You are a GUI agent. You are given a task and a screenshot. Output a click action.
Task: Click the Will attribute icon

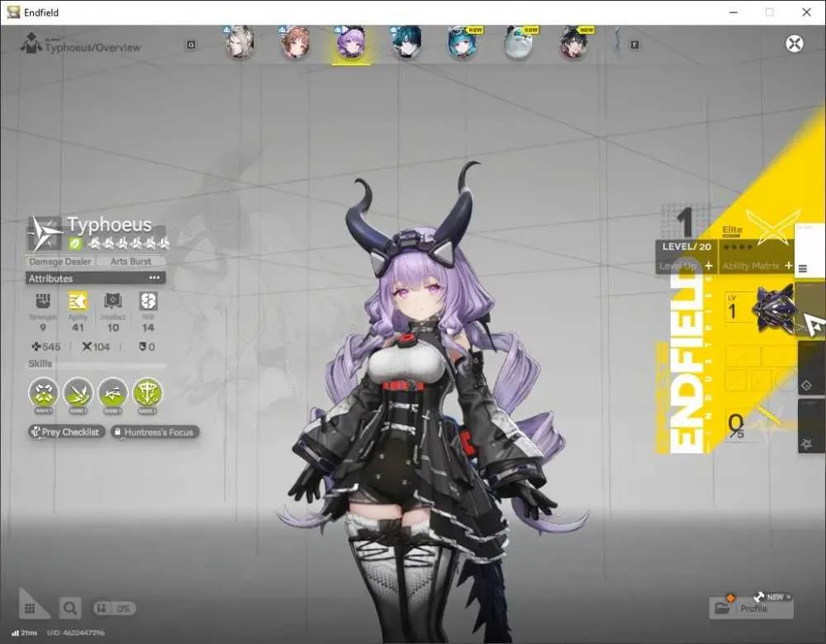(148, 301)
